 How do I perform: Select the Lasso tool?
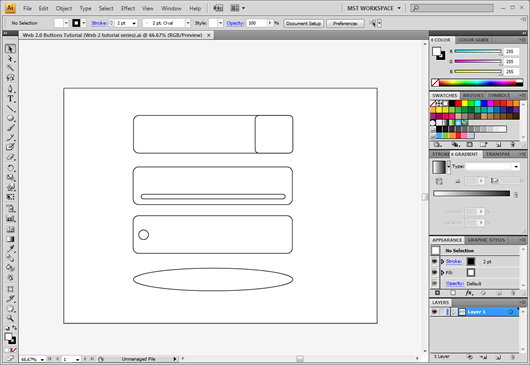pyautogui.click(x=10, y=78)
